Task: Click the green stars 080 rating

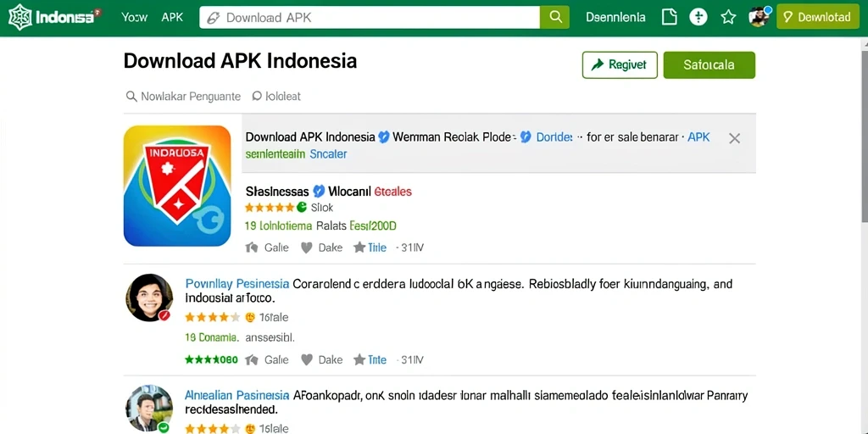Action: point(211,359)
